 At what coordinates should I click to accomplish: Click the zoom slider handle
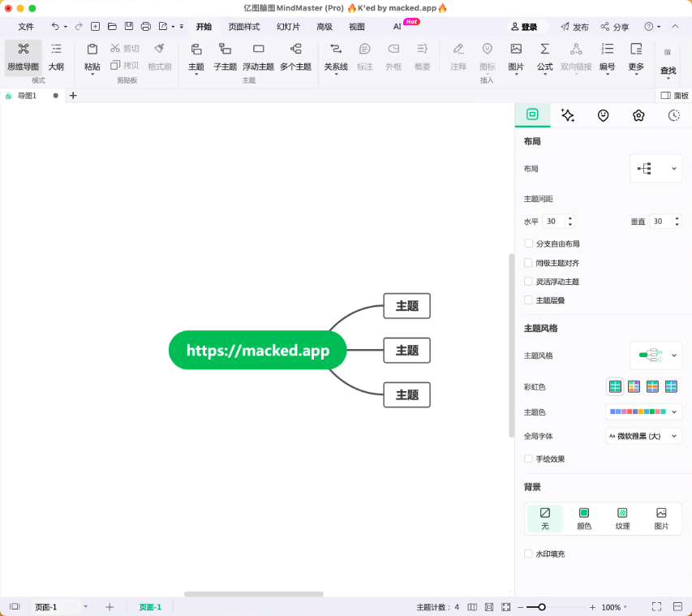541,607
